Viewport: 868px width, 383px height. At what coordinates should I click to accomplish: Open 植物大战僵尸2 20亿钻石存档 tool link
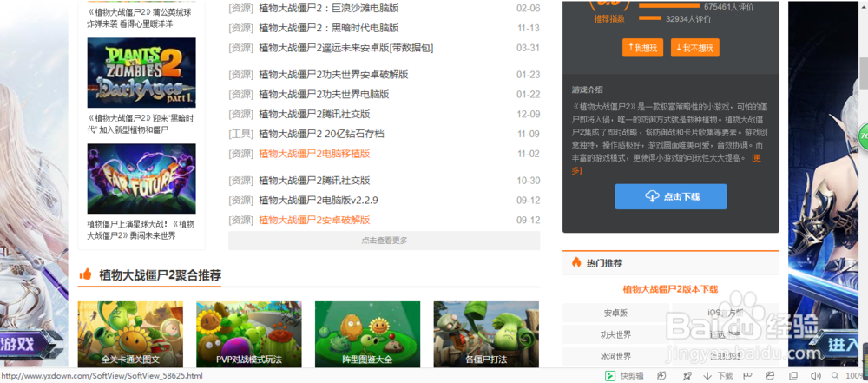click(321, 134)
